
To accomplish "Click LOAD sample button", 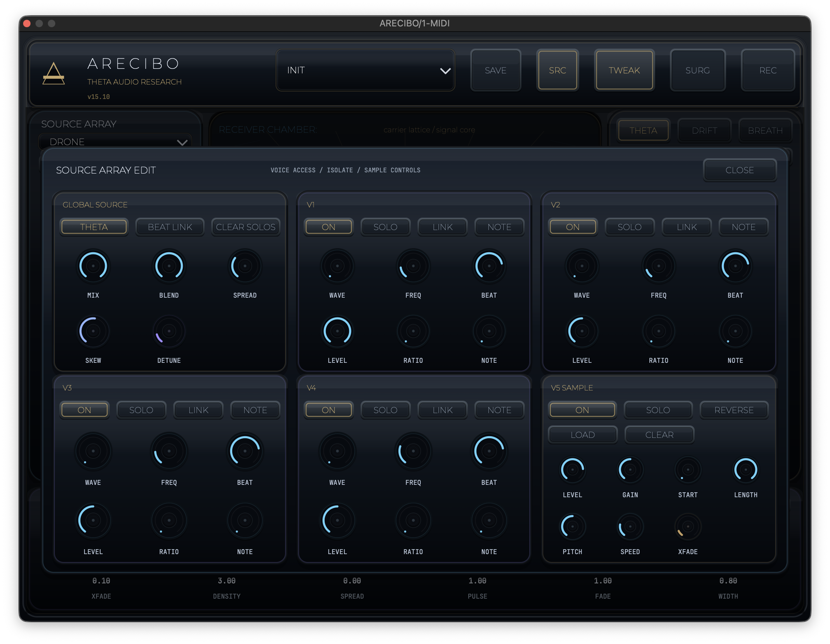I will point(582,435).
